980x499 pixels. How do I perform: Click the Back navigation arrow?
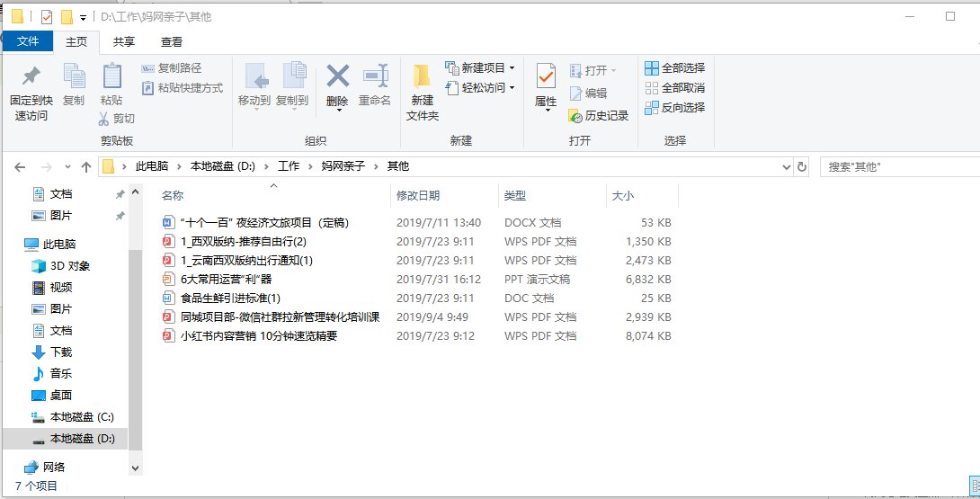[20, 167]
